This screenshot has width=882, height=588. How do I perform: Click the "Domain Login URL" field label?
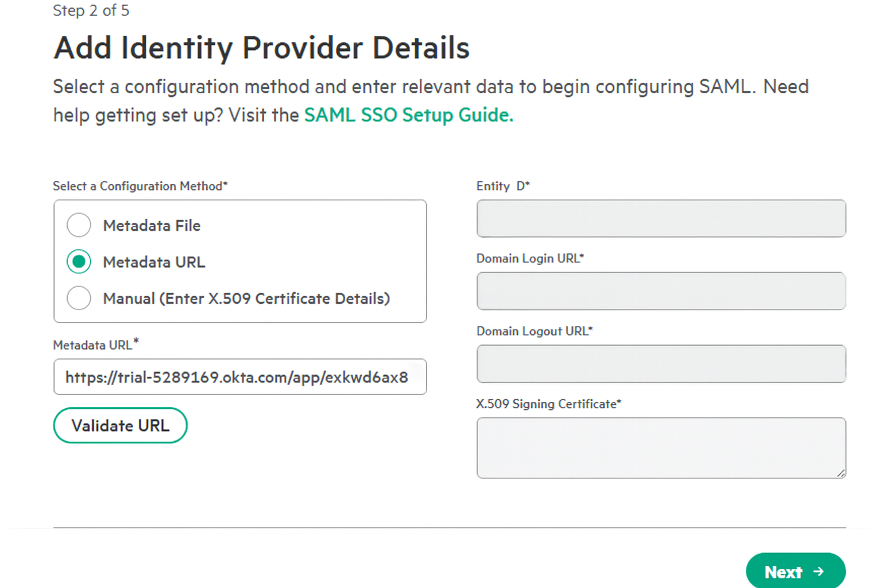click(x=529, y=258)
